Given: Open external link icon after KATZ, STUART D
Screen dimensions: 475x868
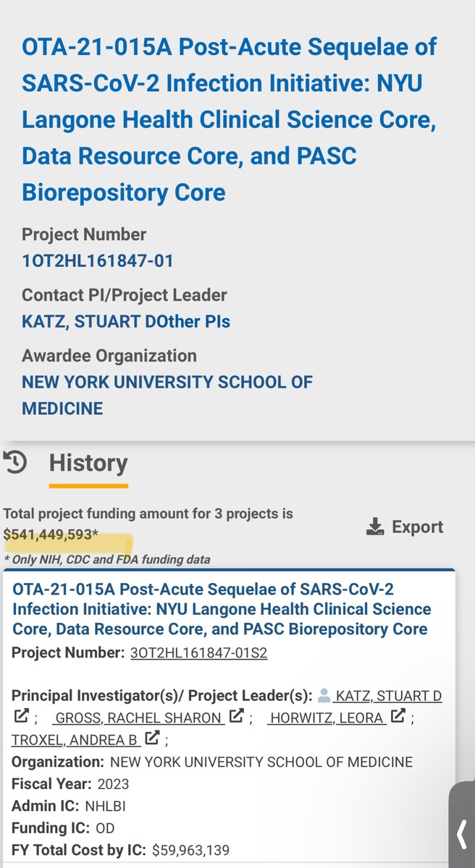Looking at the screenshot, I should 21,718.
